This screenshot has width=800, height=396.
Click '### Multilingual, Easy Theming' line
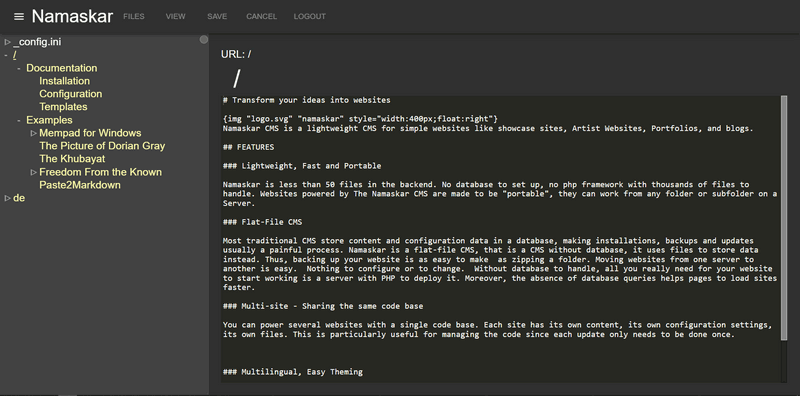pos(293,372)
